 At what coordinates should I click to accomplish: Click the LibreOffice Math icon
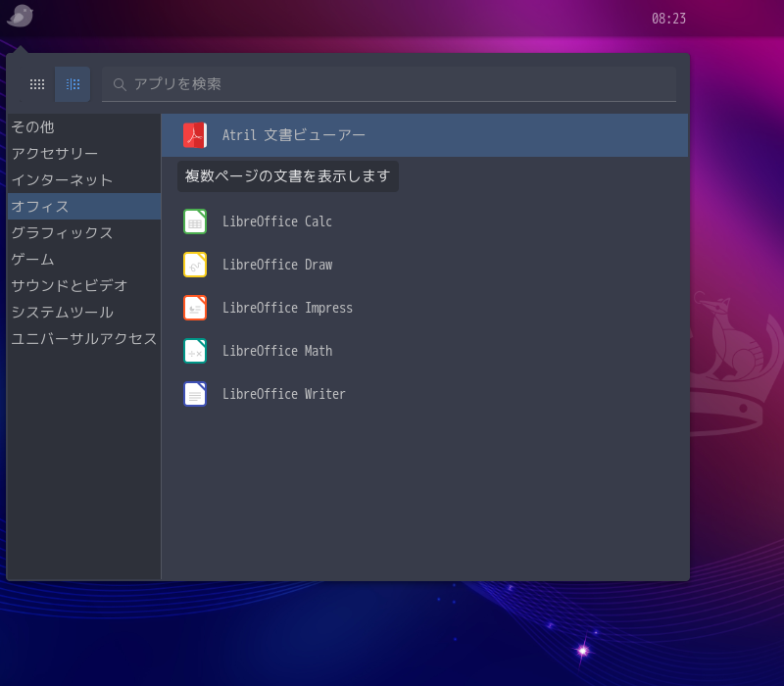pyautogui.click(x=195, y=351)
